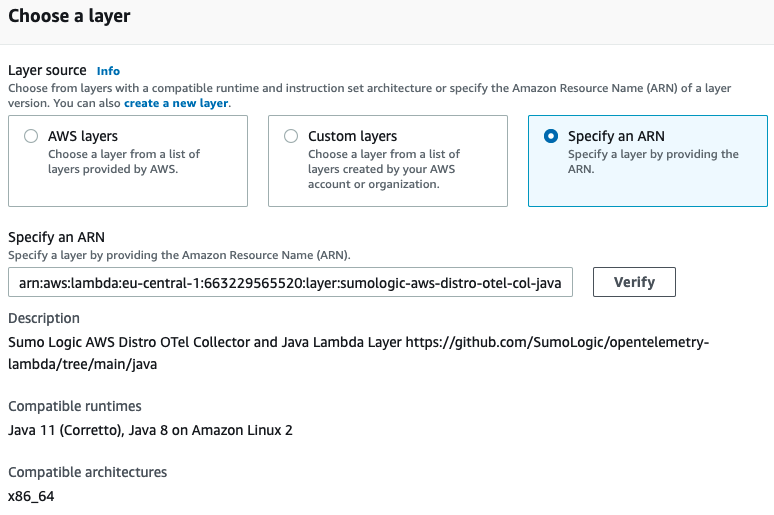
Task: Click the 'Layer source' section label
Action: (47, 71)
